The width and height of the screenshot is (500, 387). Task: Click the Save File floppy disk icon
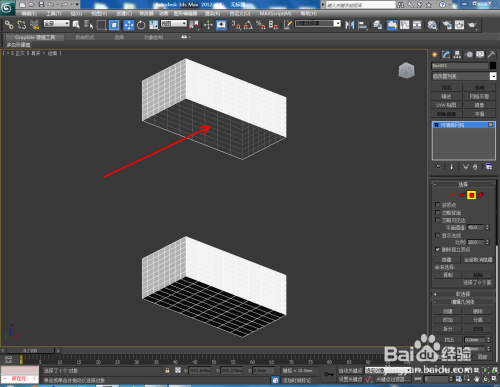(x=41, y=5)
